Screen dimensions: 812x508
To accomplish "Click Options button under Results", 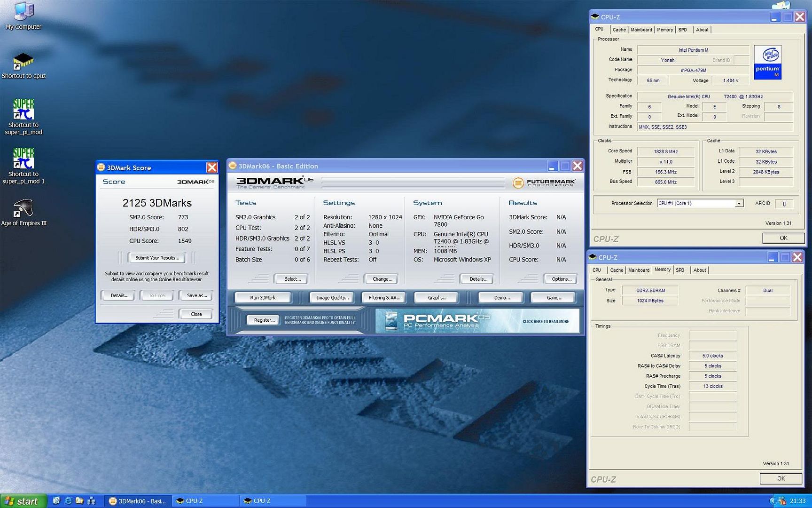I will [561, 279].
